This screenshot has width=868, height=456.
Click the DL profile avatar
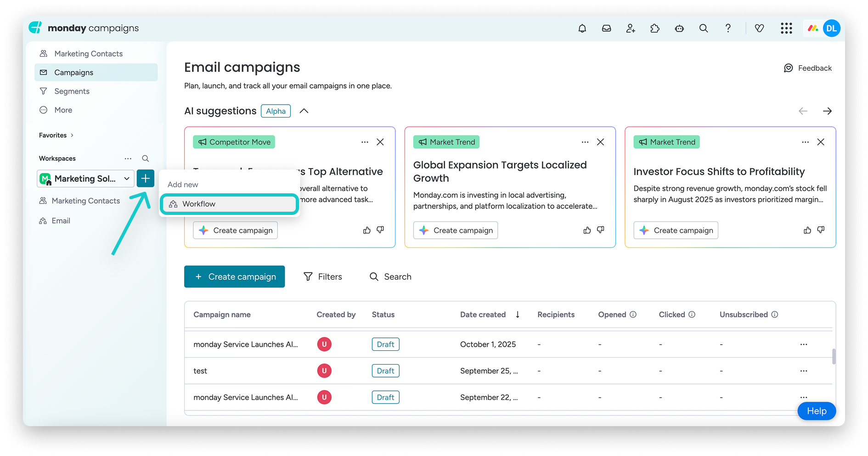pyautogui.click(x=831, y=28)
